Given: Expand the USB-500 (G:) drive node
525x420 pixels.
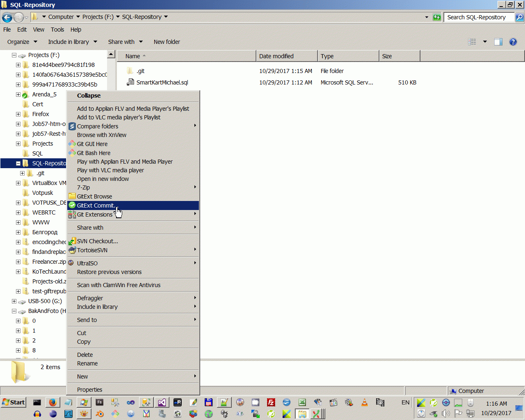Looking at the screenshot, I should (x=14, y=301).
